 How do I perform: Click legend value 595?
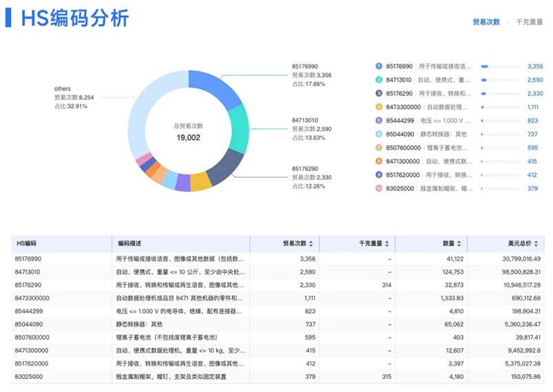(x=532, y=148)
